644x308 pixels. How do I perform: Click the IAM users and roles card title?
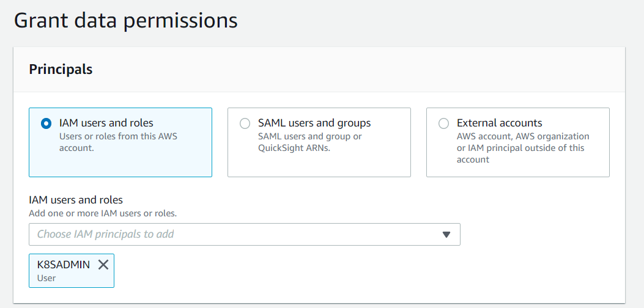pyautogui.click(x=106, y=123)
